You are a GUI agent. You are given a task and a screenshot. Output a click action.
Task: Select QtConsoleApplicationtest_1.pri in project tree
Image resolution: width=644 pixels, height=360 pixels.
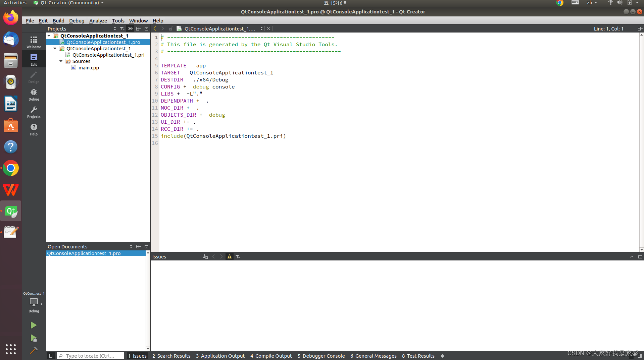(108, 55)
